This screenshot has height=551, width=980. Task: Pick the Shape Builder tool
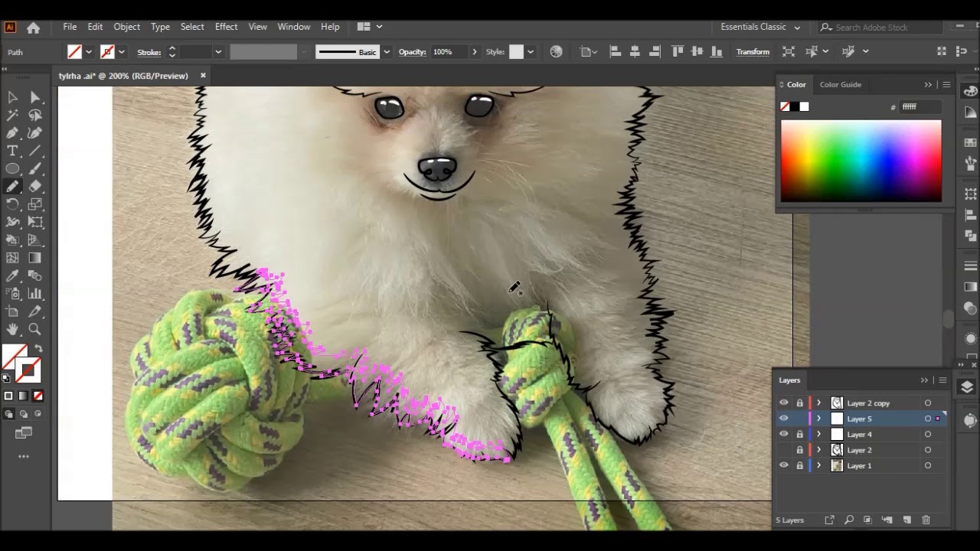pyautogui.click(x=12, y=240)
